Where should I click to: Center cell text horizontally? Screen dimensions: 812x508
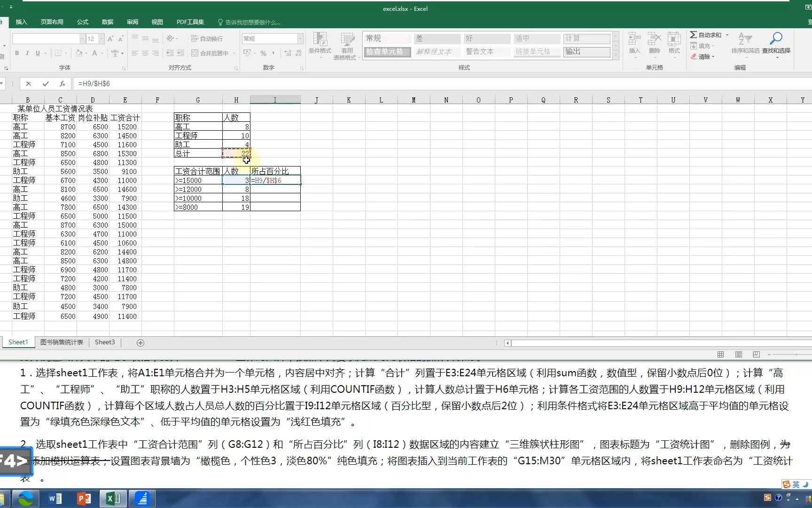click(x=145, y=53)
